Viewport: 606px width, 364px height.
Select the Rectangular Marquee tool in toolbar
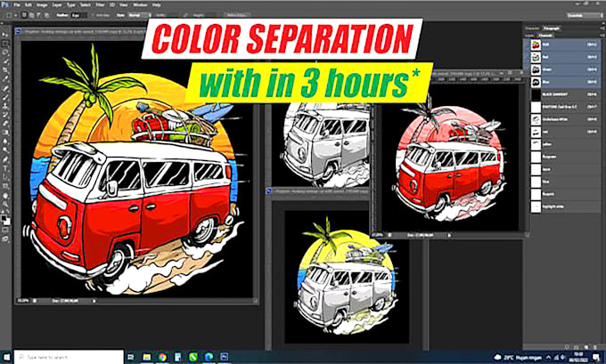(5, 44)
